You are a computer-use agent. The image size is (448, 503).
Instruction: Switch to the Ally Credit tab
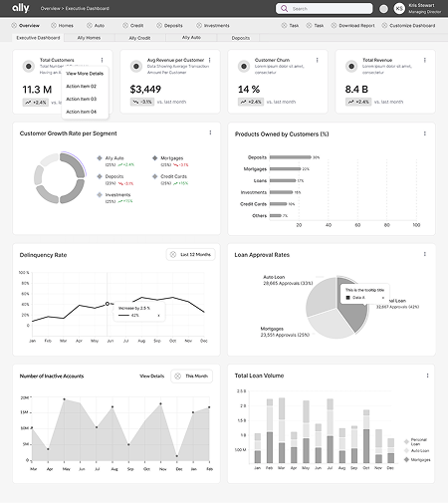point(139,38)
